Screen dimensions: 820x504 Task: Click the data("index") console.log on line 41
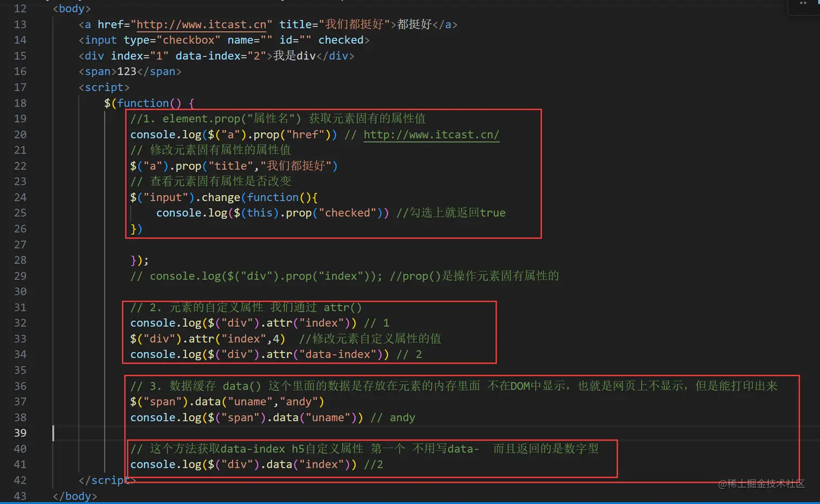[x=244, y=464]
